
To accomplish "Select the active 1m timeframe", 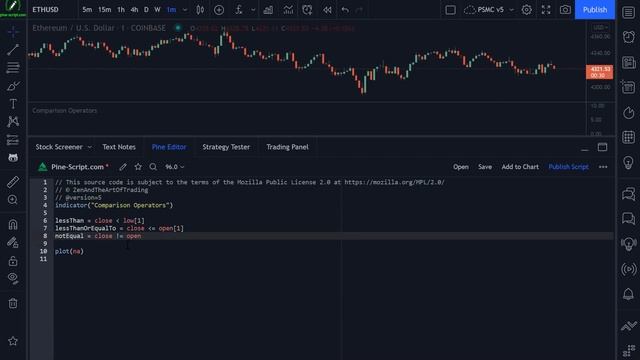I will 171,9.
